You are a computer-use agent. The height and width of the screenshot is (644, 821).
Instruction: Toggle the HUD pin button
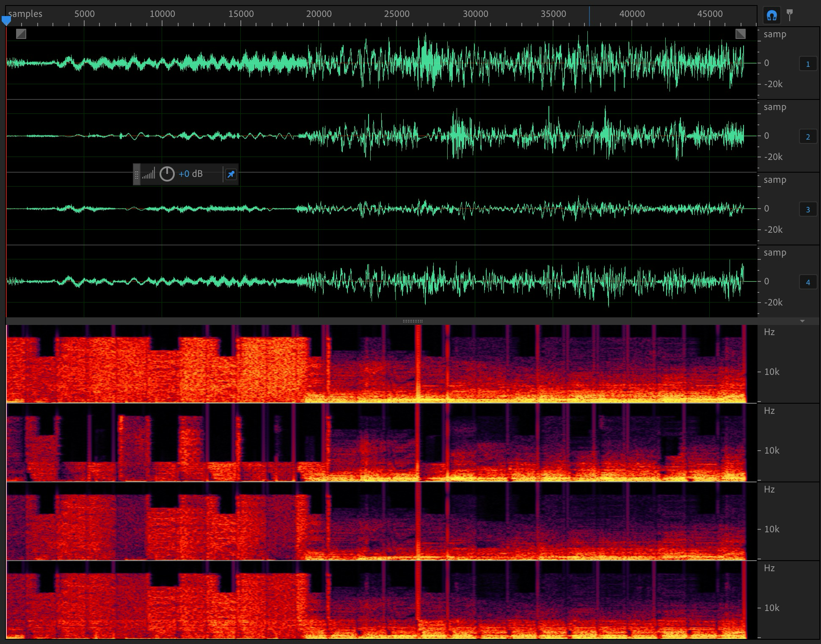[231, 174]
